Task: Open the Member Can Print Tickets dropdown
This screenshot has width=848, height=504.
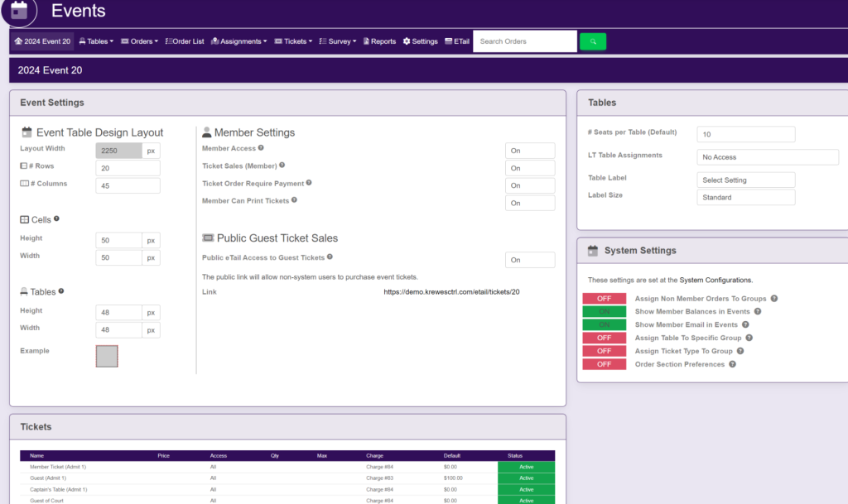Action: click(x=530, y=203)
